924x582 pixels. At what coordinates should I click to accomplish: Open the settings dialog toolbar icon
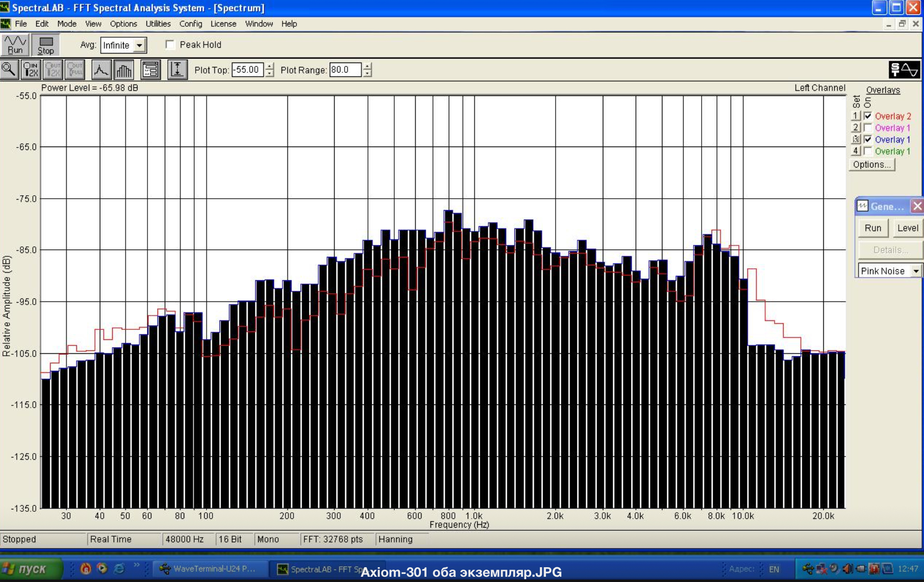[x=150, y=70]
